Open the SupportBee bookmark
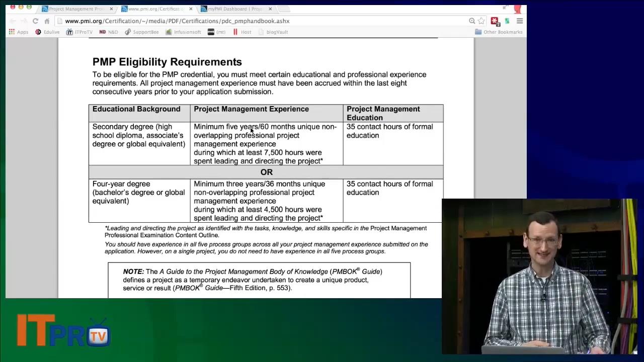Image resolution: width=644 pixels, height=362 pixels. pos(142,32)
